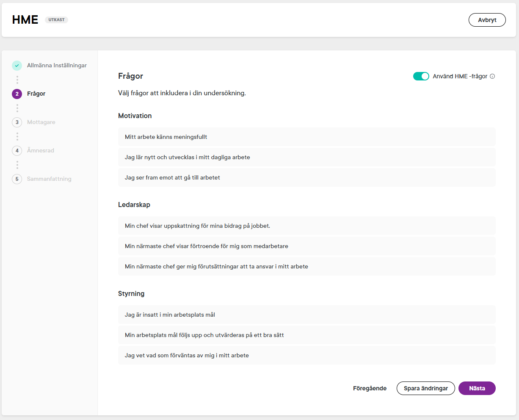Click the UTKAST status badge
The width and height of the screenshot is (519, 420).
click(56, 20)
